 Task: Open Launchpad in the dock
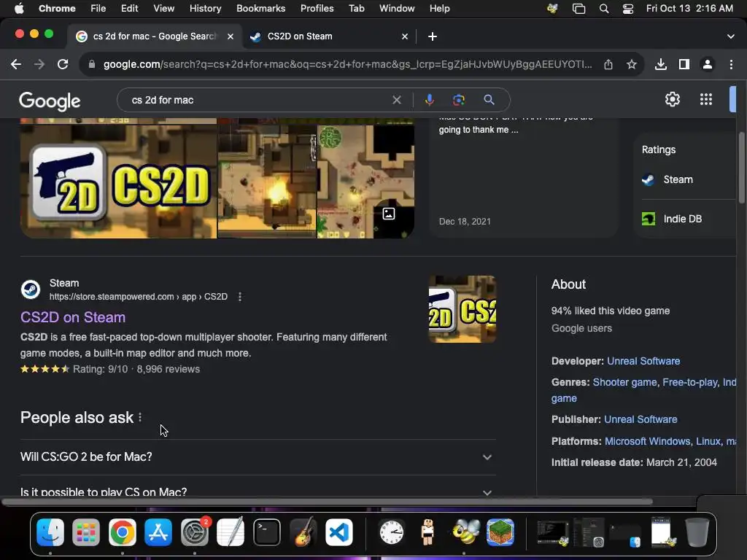[x=86, y=532]
